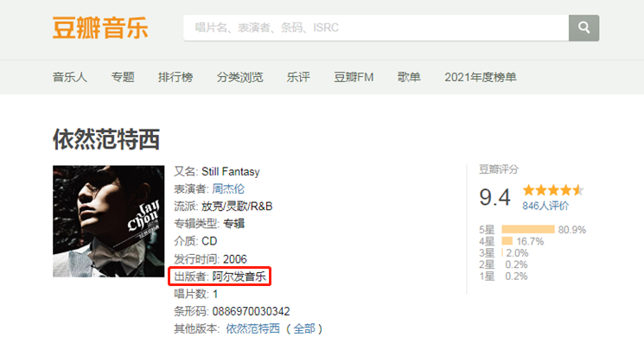
Task: Select 分类浏览 in the nav bar
Action: pyautogui.click(x=239, y=77)
